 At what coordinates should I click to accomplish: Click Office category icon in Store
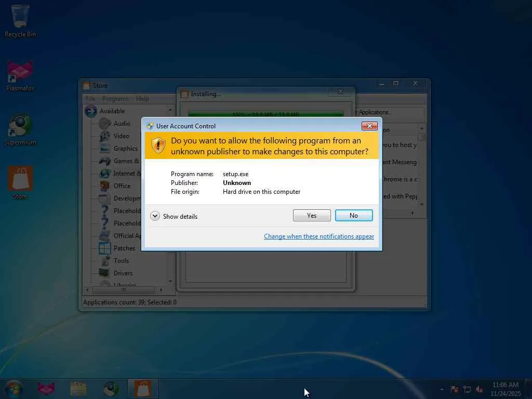click(x=104, y=186)
